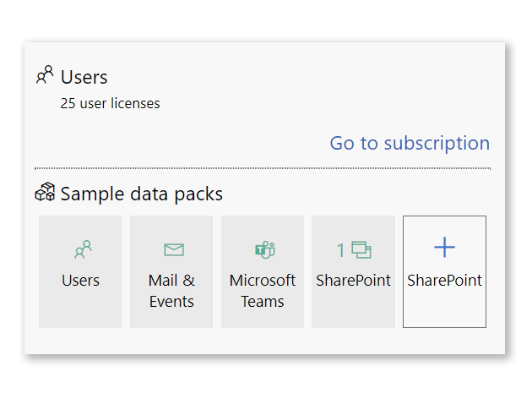The height and width of the screenshot is (399, 532).
Task: Click the Microsoft Teams tile label
Action: (x=263, y=291)
